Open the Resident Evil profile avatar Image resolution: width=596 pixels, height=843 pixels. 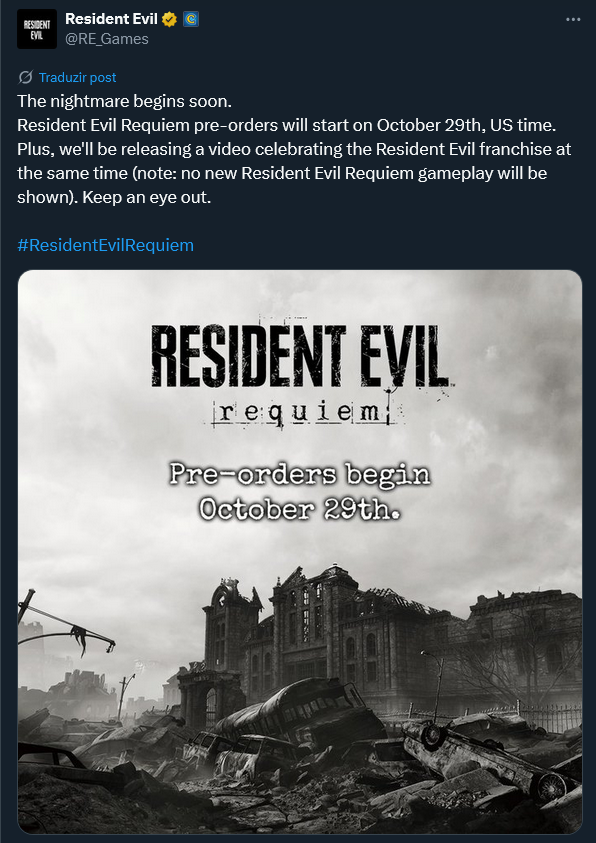pos(37,29)
